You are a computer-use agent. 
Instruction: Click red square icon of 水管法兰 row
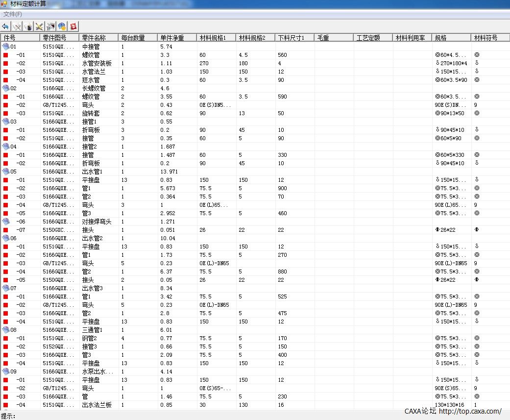pos(5,72)
